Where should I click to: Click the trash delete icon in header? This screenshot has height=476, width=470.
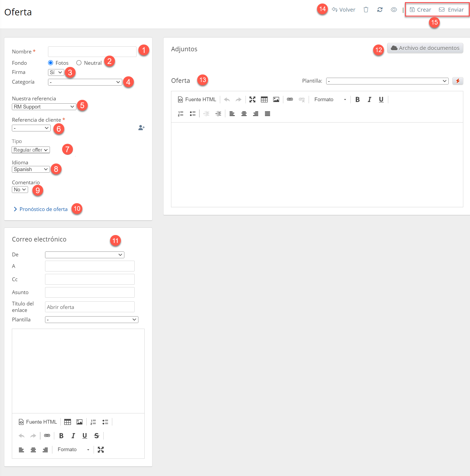366,10
